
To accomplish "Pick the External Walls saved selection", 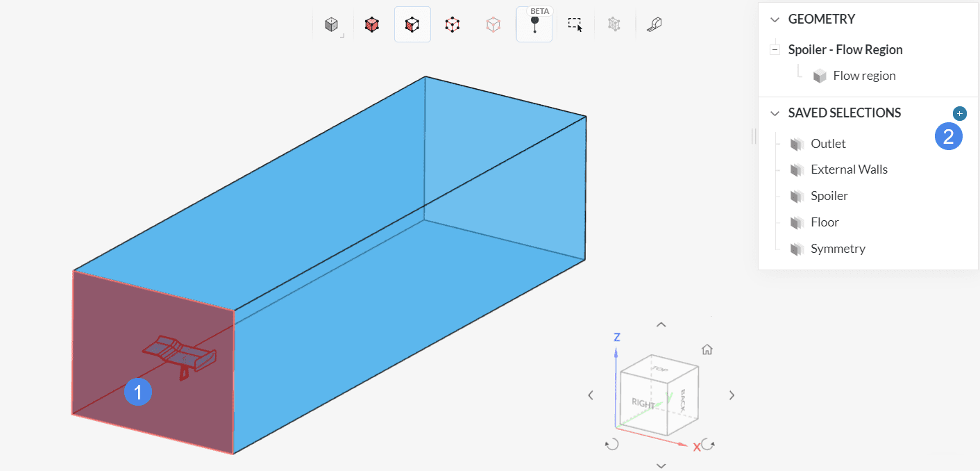I will coord(849,170).
